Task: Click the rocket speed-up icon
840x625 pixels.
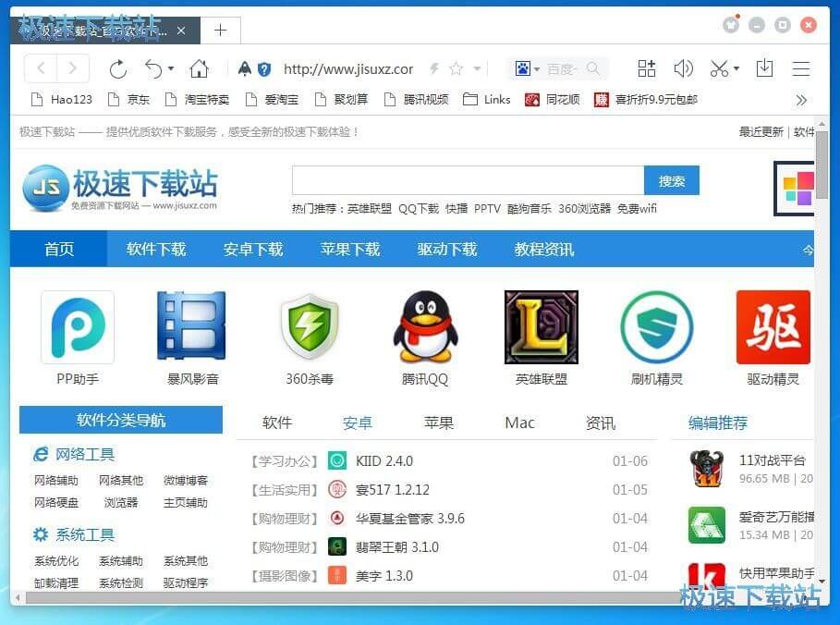Action: pos(244,68)
